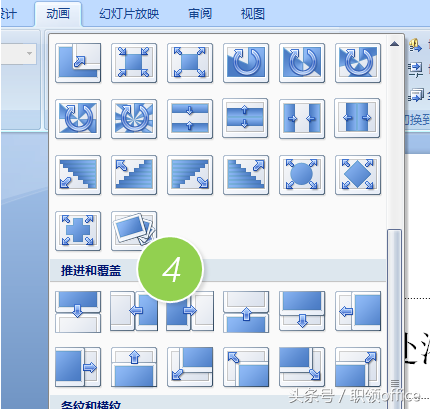Choose the Cover Right-Down transition
The image size is (430, 409).
click(302, 367)
